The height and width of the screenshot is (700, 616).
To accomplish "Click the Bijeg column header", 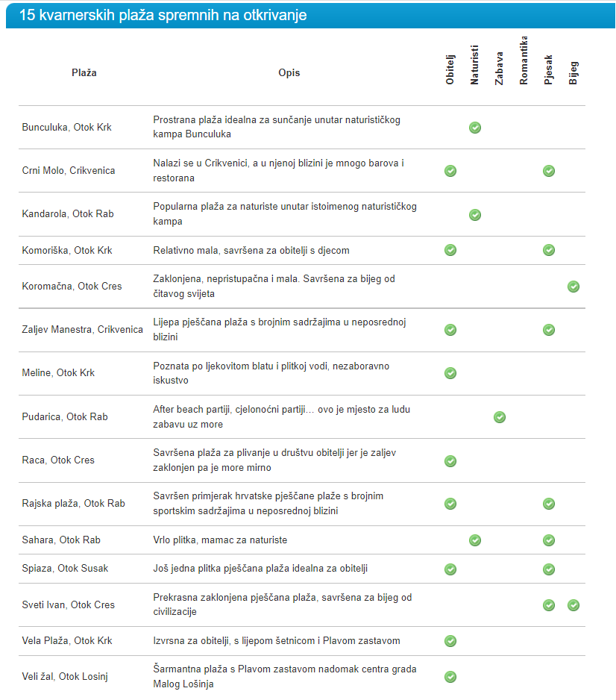I will tap(573, 72).
